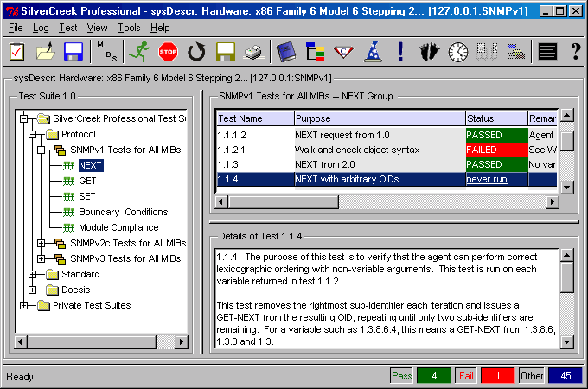The image size is (588, 389).
Task: Expand the Private Test Suites node
Action: click(x=24, y=305)
